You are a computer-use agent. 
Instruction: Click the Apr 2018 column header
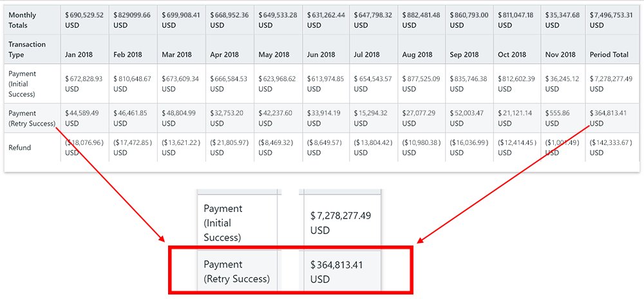224,54
